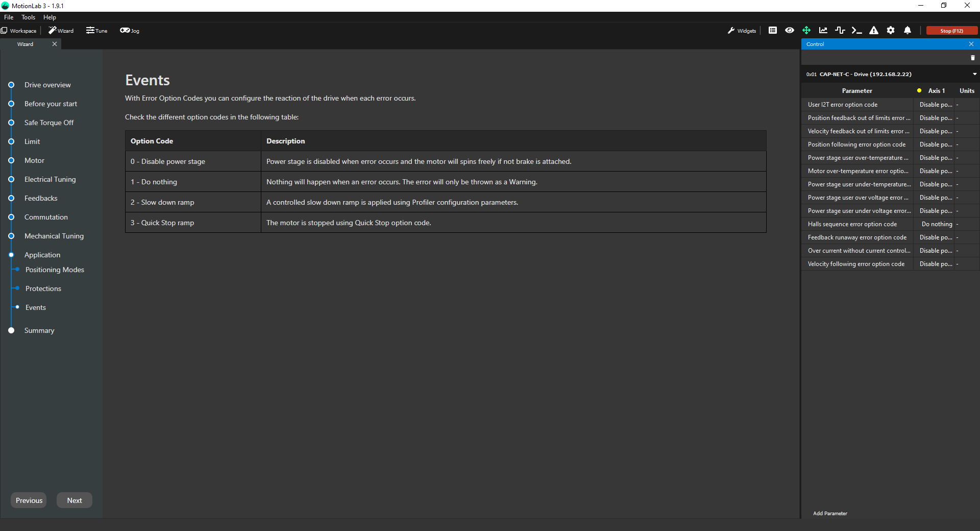980x531 pixels.
Task: Change User I2T error option code value
Action: pos(936,105)
